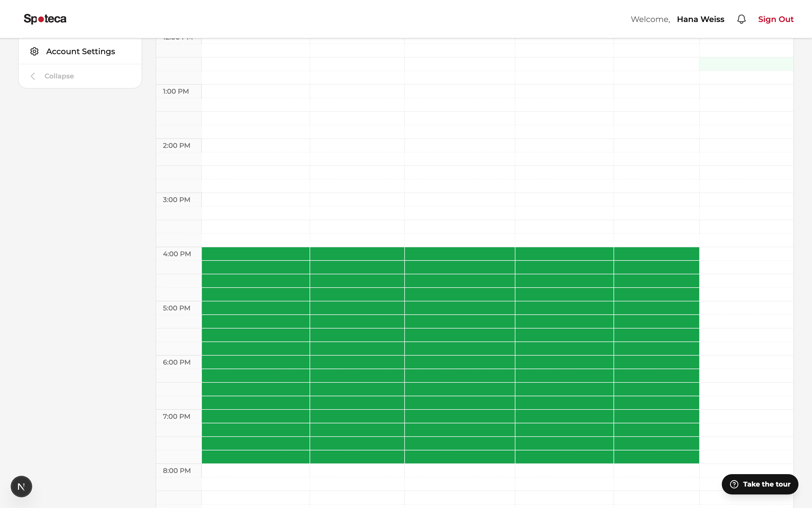Click the Collapse chevron arrow

tap(33, 76)
